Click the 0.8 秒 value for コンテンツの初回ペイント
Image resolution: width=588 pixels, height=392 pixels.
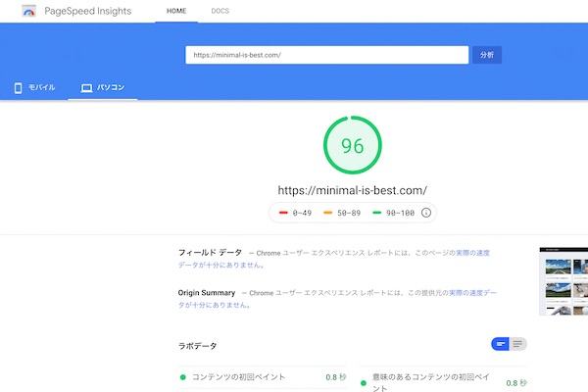coord(336,377)
